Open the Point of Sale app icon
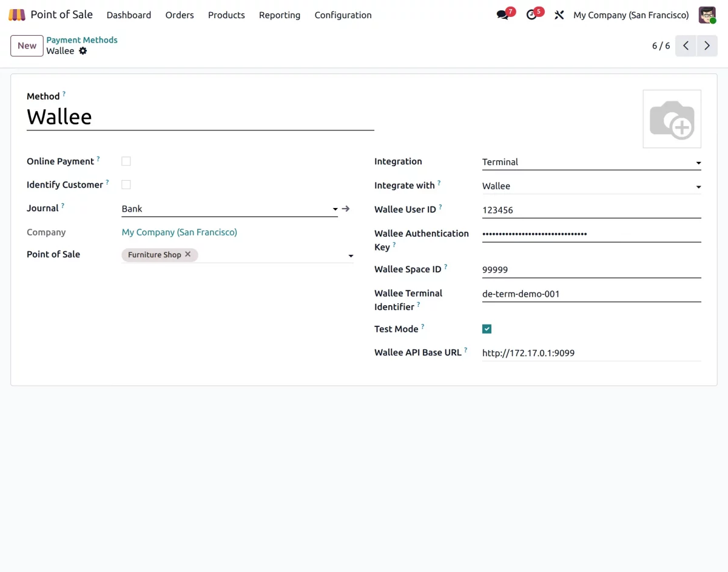 17,15
